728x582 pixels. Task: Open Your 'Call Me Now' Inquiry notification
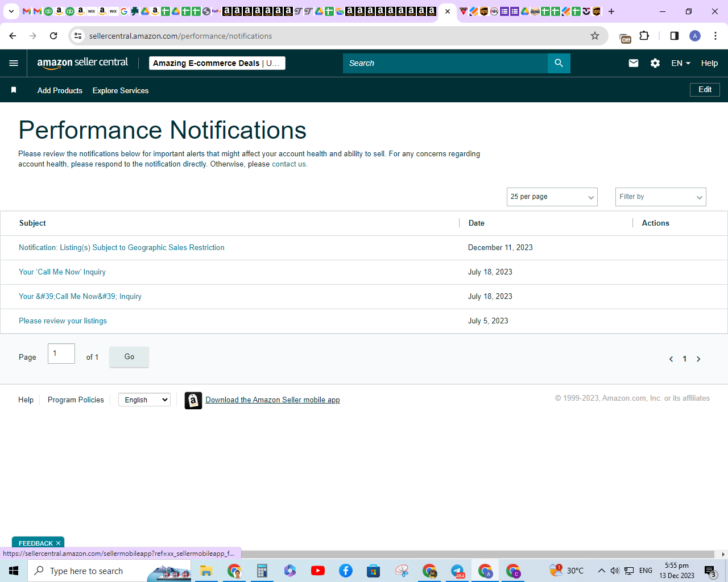(x=62, y=272)
